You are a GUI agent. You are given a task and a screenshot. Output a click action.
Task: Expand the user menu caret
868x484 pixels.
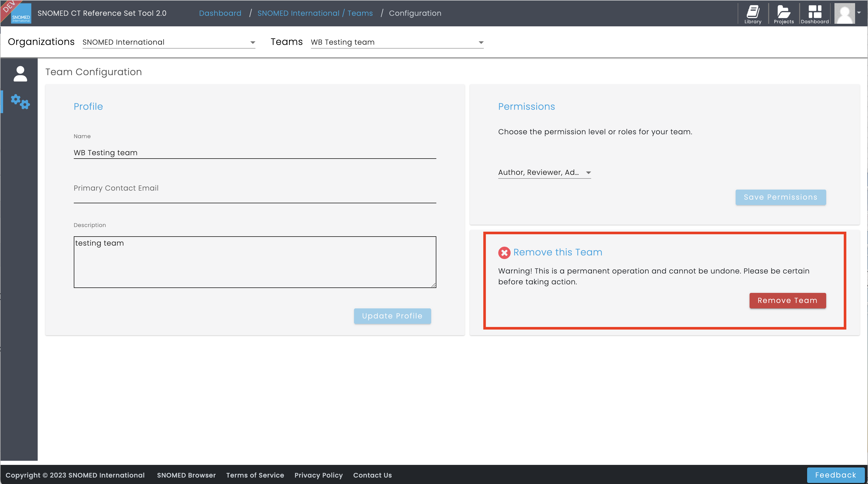point(859,12)
